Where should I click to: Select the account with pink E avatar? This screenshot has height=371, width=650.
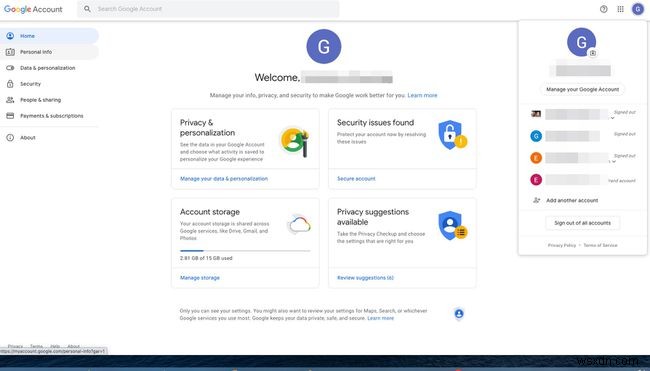(x=583, y=179)
